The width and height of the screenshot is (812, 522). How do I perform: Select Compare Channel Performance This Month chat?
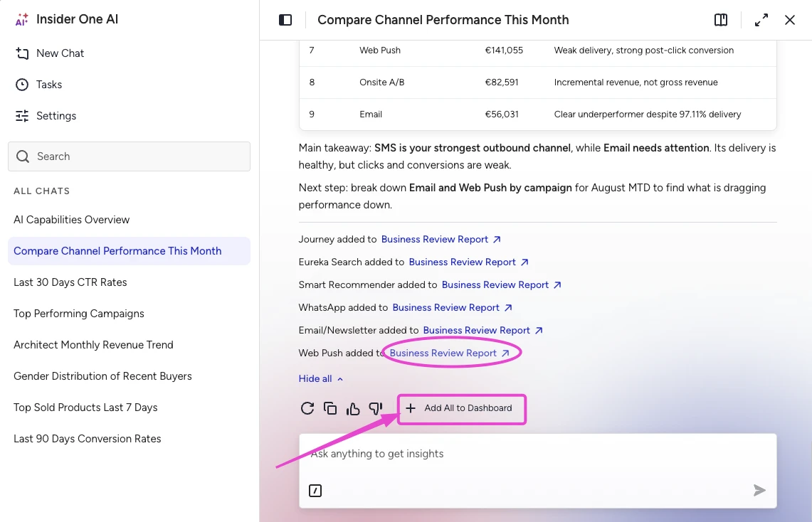[x=129, y=251]
